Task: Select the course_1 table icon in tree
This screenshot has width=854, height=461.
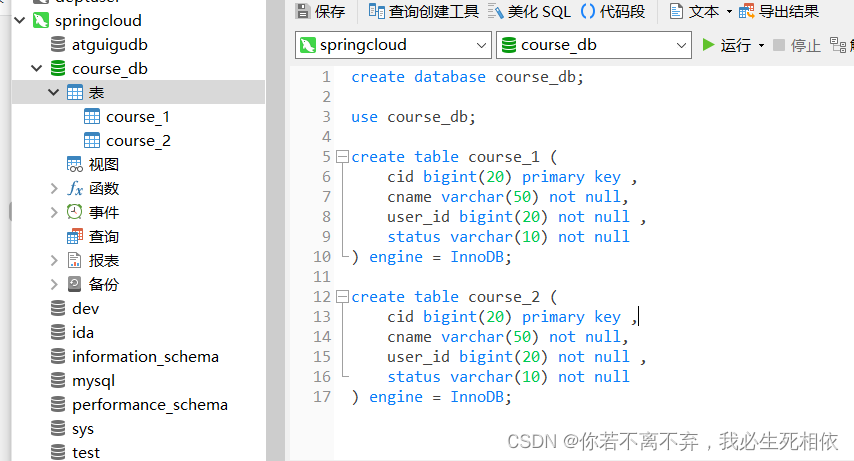Action: tap(92, 117)
